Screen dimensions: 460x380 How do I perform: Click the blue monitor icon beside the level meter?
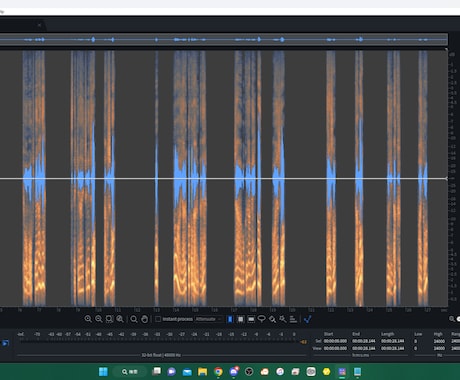[5, 343]
